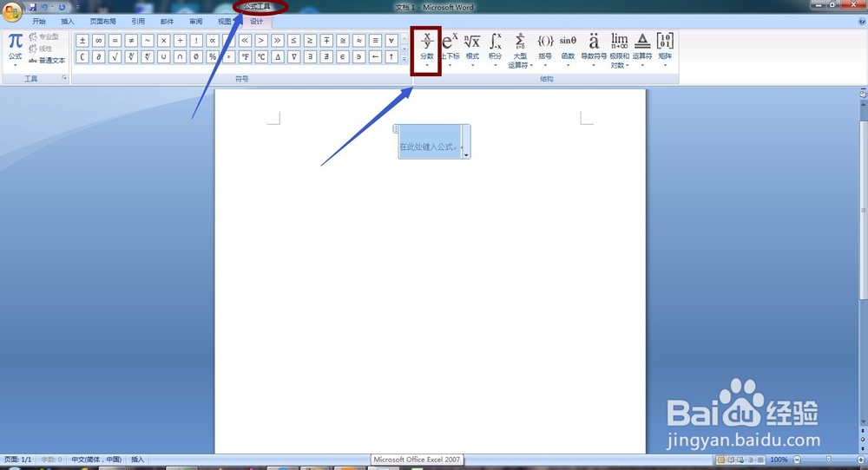Open the 上下标 script structures menu
The image size is (868, 470).
point(450,49)
